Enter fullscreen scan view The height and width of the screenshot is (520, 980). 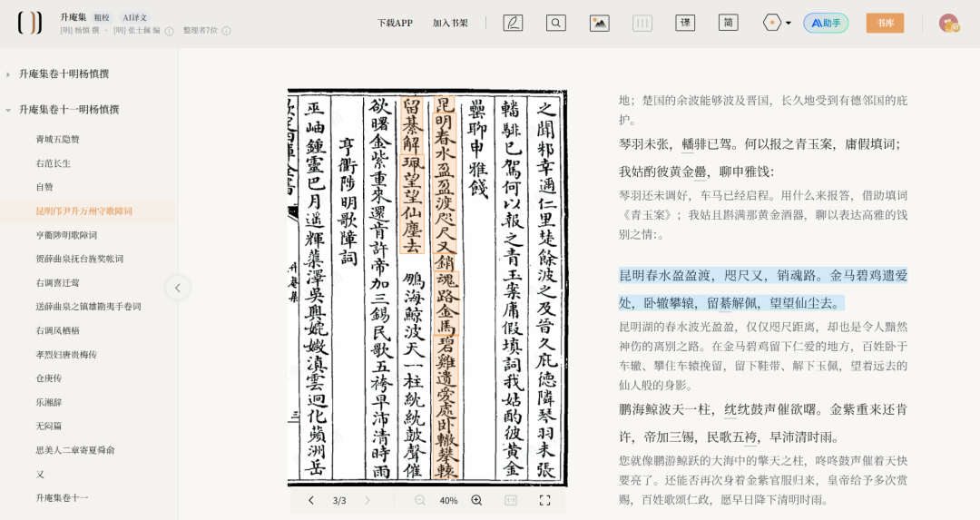[545, 500]
